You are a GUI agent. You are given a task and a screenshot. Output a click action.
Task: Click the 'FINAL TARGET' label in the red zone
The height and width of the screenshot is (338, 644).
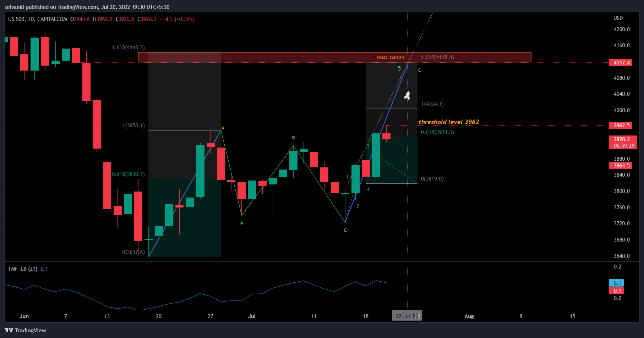click(x=391, y=57)
